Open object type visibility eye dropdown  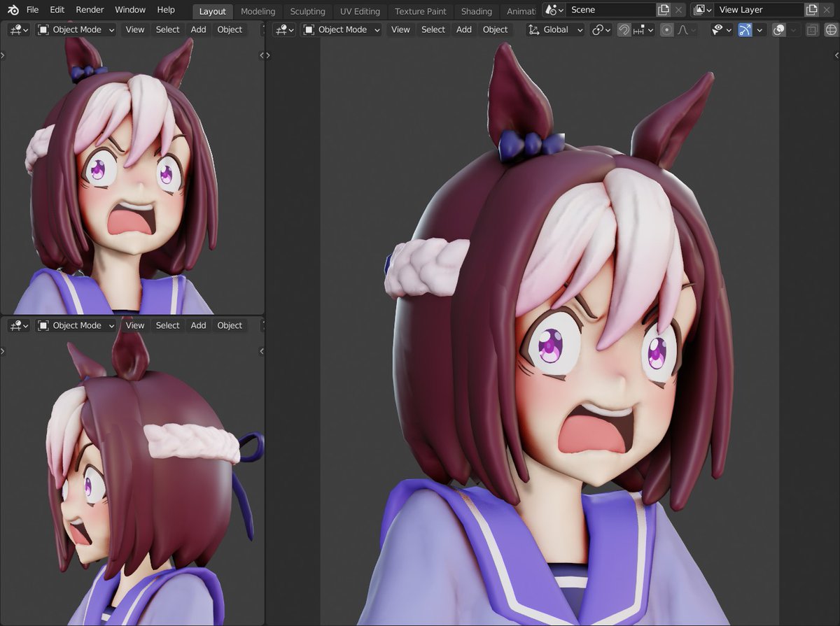point(722,29)
